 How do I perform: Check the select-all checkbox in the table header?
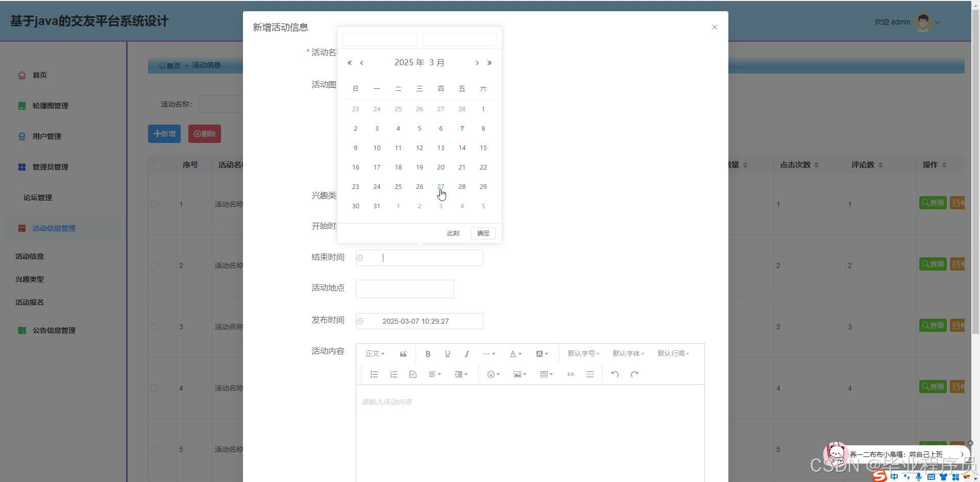tap(158, 164)
